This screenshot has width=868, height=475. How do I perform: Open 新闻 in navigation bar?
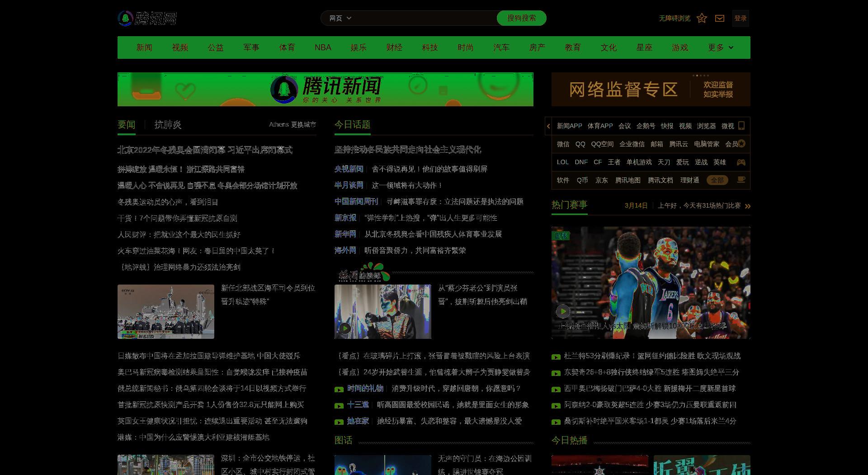click(x=144, y=47)
